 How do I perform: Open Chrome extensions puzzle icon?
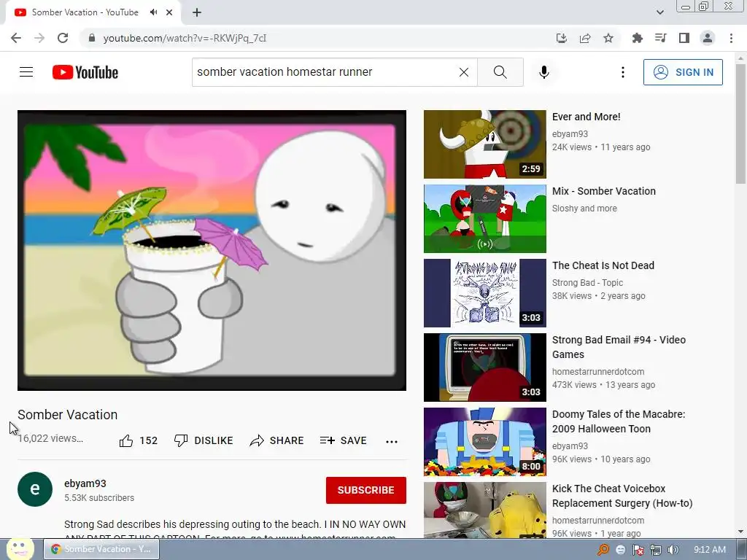(637, 38)
